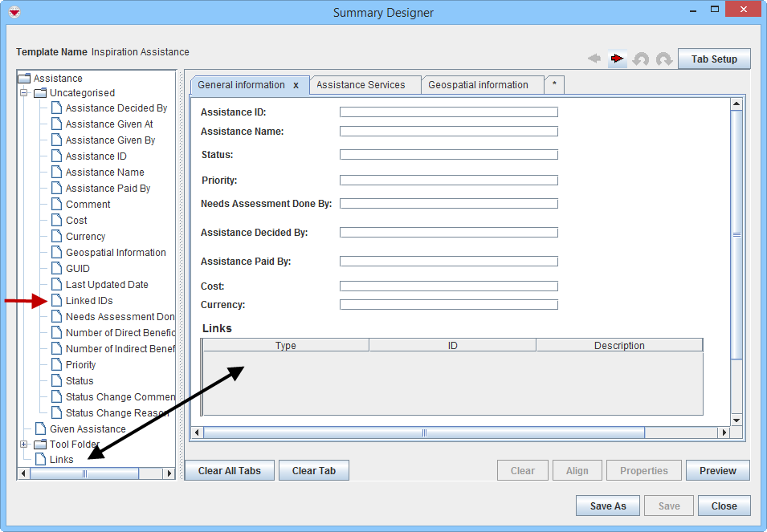Open the Geospatial information tab
The width and height of the screenshot is (767, 532).
pos(478,85)
